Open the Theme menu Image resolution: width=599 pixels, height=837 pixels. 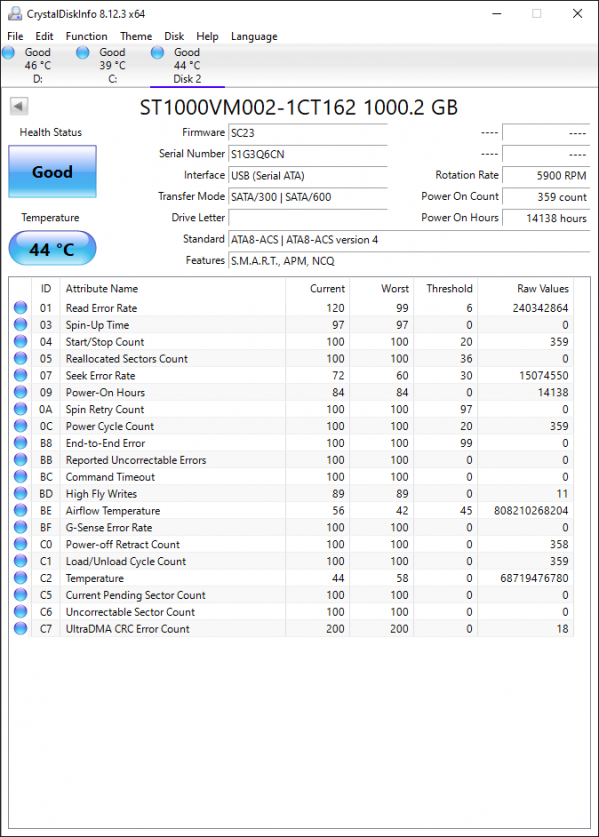click(x=136, y=36)
